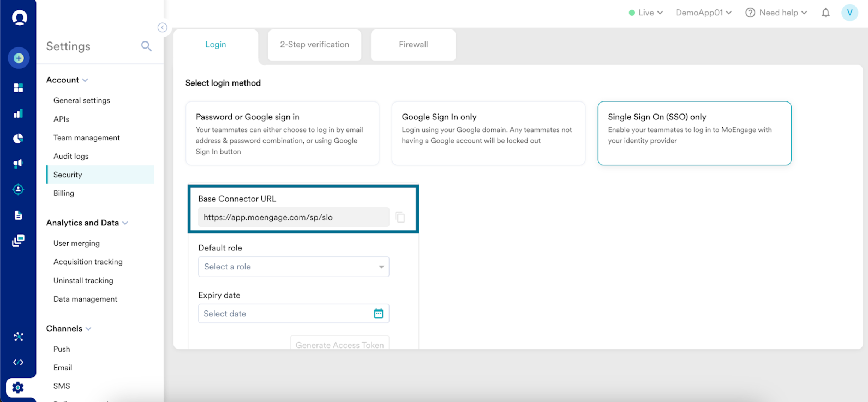
Task: Switch to the Firewall tab
Action: pyautogui.click(x=413, y=44)
